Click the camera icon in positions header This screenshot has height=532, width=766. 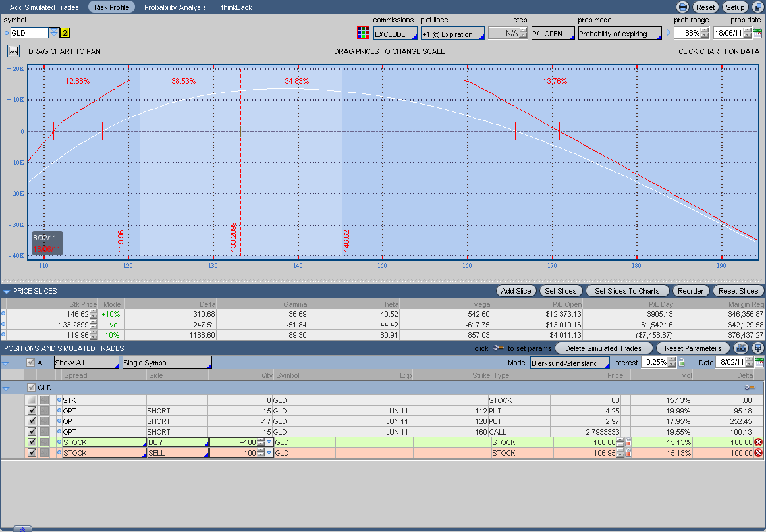742,348
